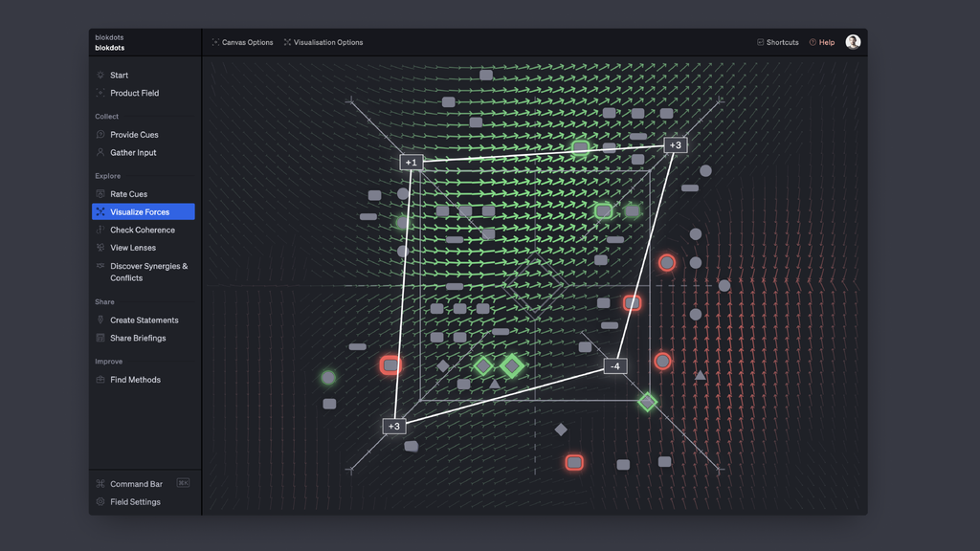
Task: Select the top-right +3 corner handle
Action: point(676,145)
